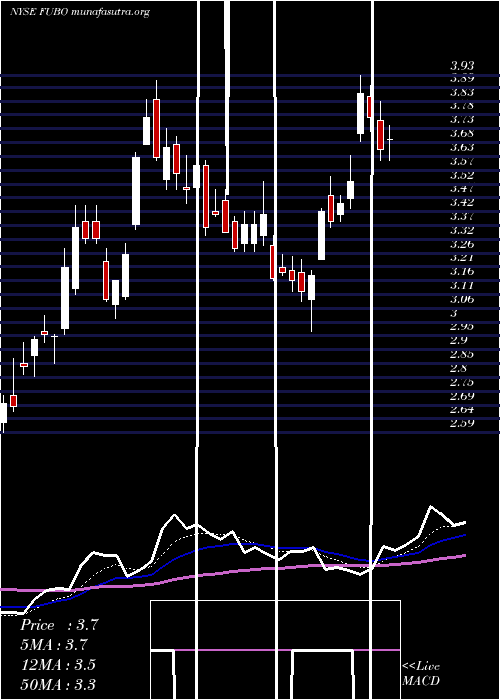
Task: Select the 3.26 price axis label
Action: point(462,245)
